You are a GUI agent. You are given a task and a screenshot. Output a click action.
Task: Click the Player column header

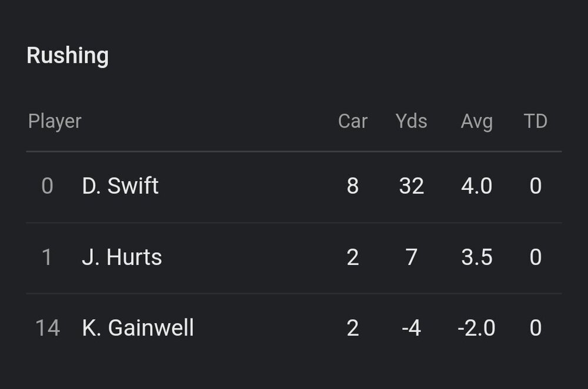(x=55, y=122)
